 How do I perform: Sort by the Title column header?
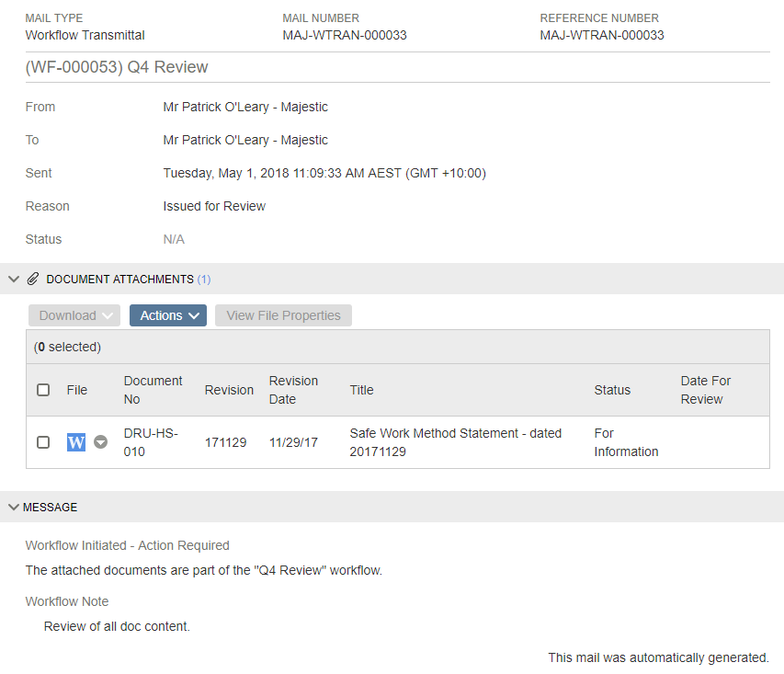tap(361, 390)
